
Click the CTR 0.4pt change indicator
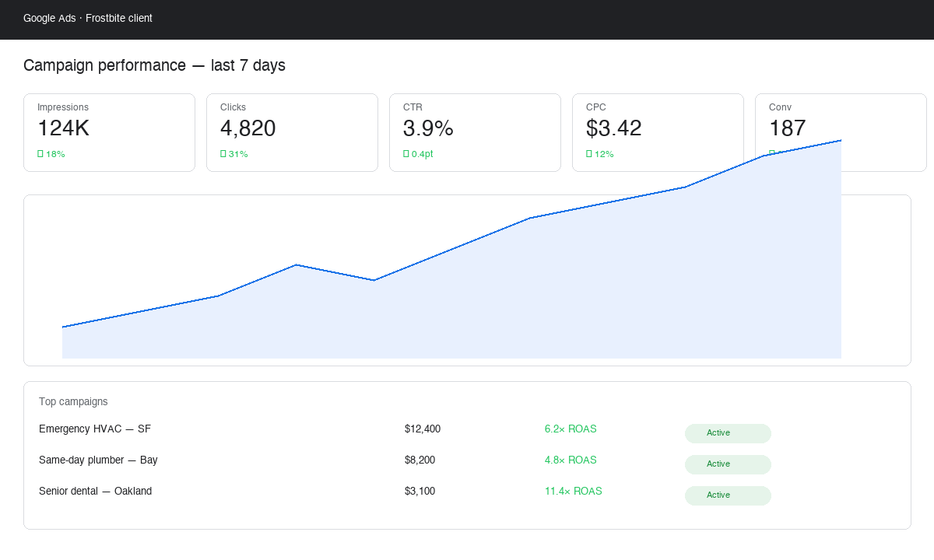click(418, 154)
